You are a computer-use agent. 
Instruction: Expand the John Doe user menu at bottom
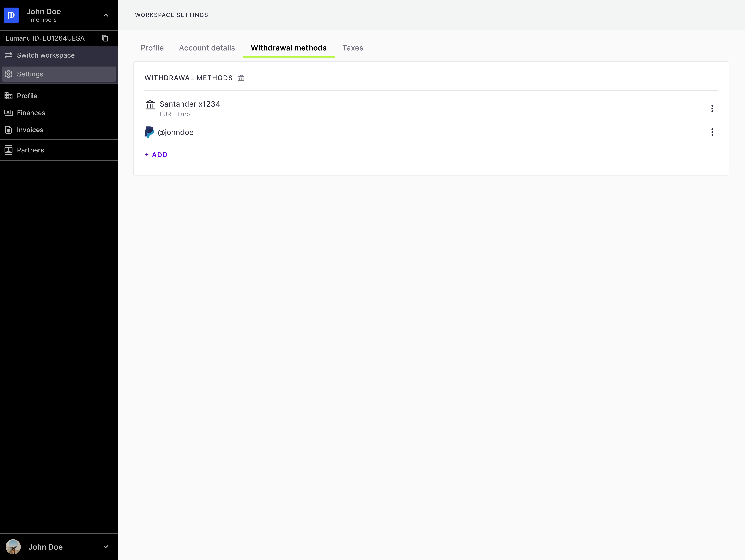[x=105, y=547]
